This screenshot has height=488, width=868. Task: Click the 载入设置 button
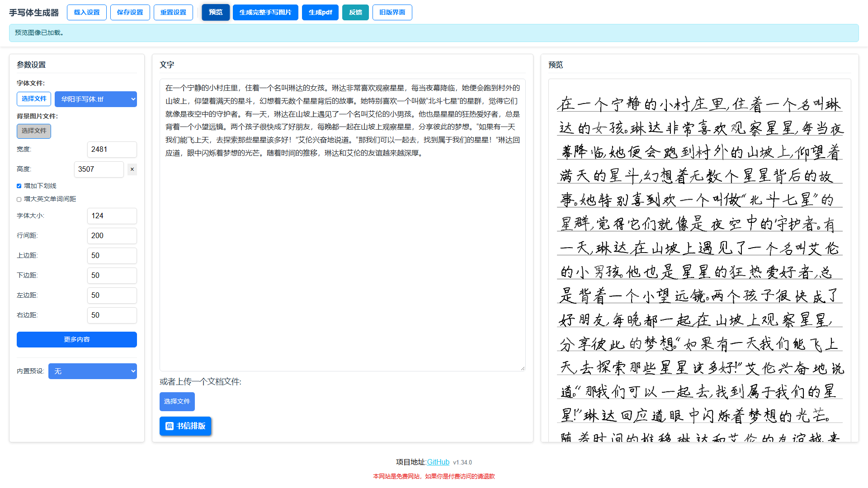pos(87,13)
